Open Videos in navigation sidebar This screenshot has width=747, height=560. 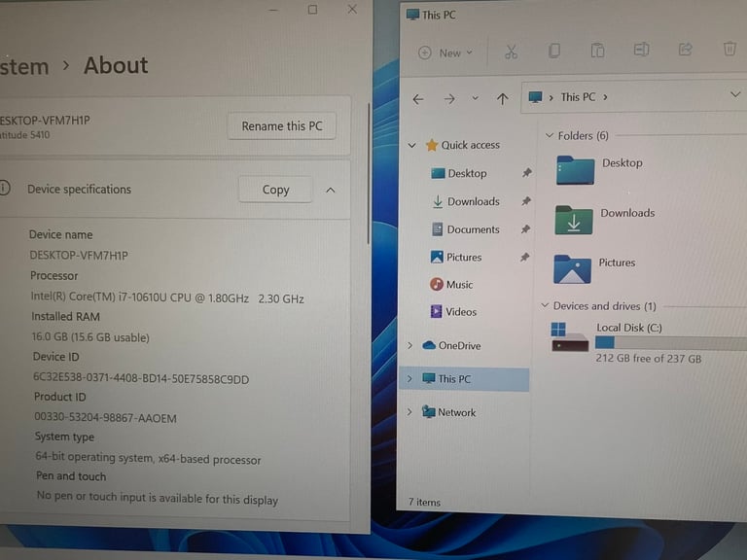click(x=453, y=312)
